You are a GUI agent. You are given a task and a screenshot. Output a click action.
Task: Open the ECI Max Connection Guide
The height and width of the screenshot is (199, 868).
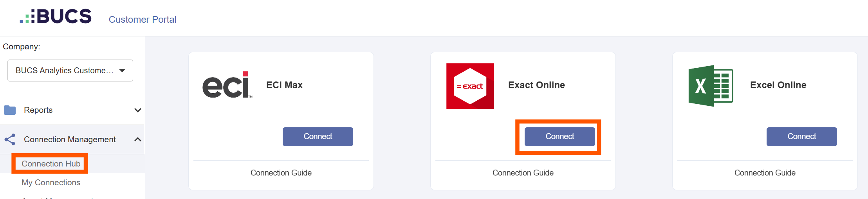281,173
